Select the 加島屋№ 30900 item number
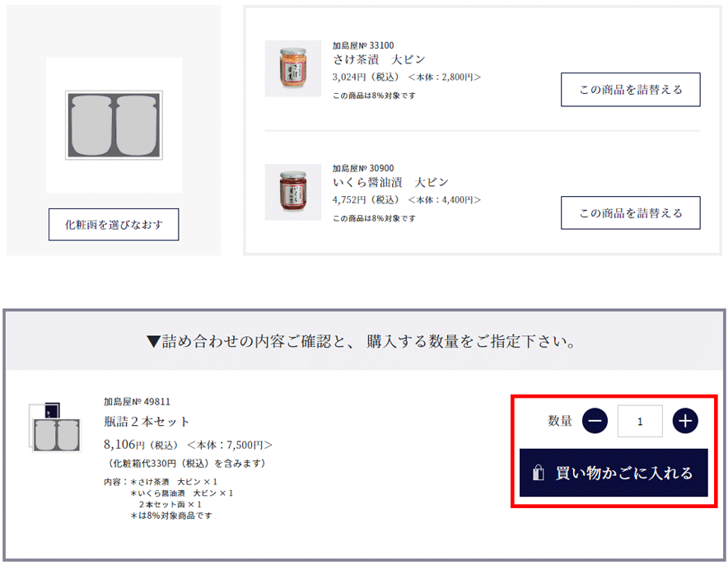 tap(363, 168)
